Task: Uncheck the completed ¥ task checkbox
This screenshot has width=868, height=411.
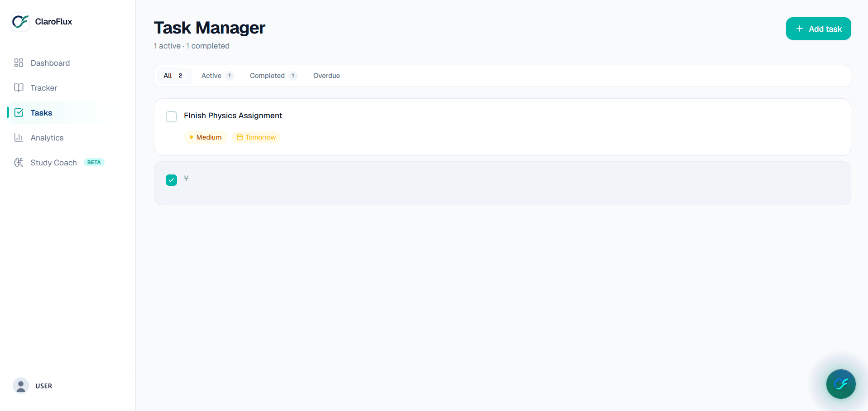Action: [x=171, y=180]
